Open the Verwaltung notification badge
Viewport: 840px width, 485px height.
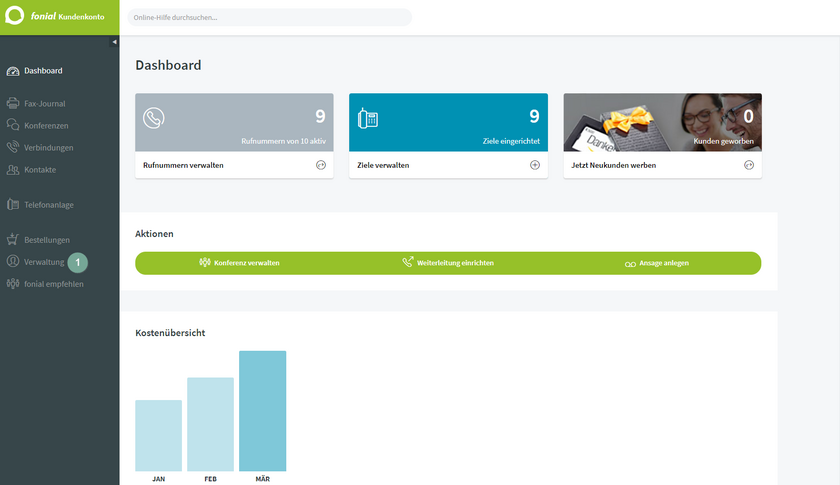(x=78, y=263)
